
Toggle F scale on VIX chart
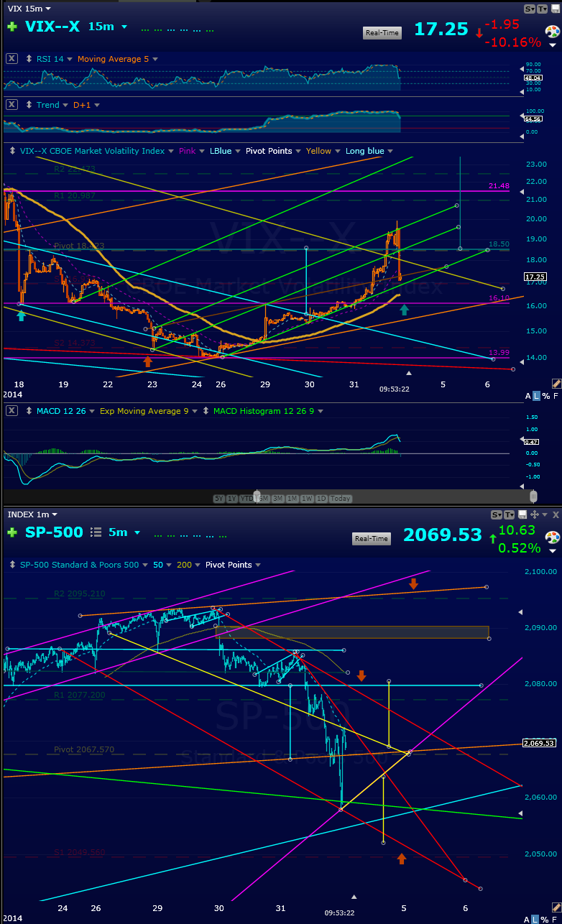[x=556, y=396]
